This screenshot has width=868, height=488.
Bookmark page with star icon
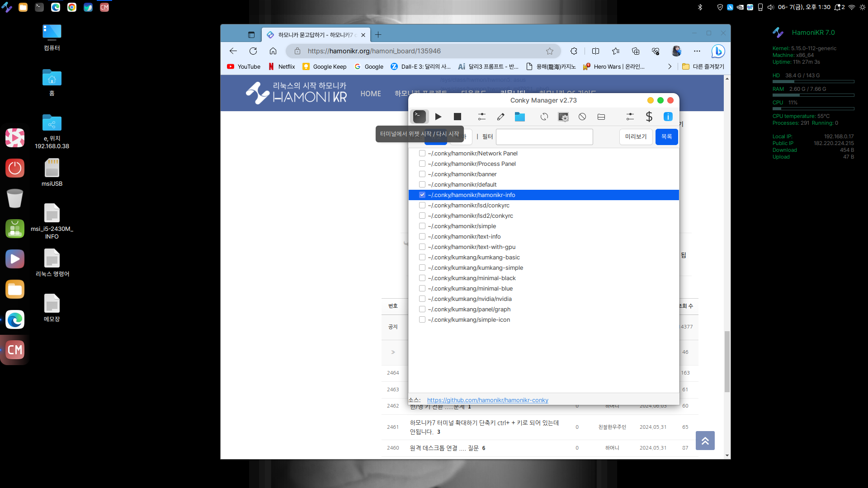coord(550,51)
